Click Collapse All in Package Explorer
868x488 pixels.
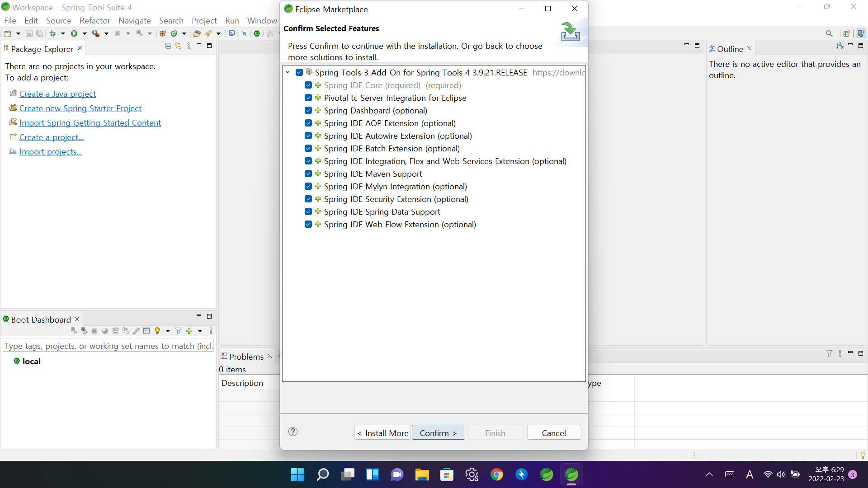click(168, 46)
